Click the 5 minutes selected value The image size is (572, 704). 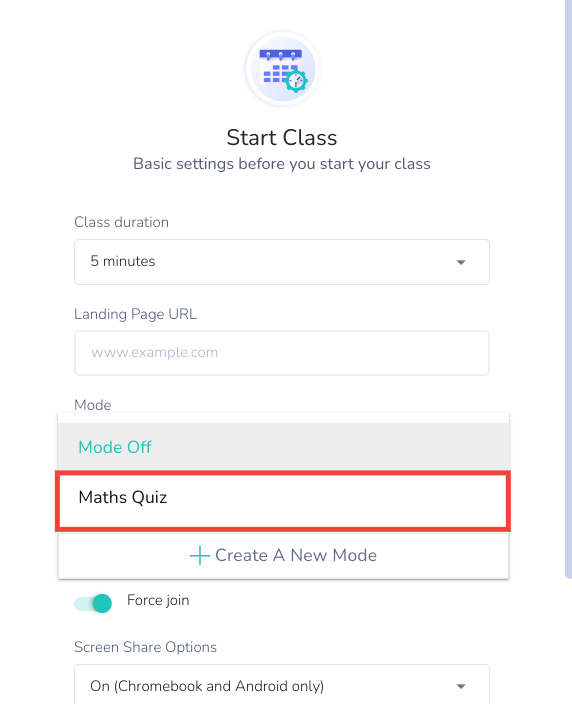pyautogui.click(x=123, y=261)
